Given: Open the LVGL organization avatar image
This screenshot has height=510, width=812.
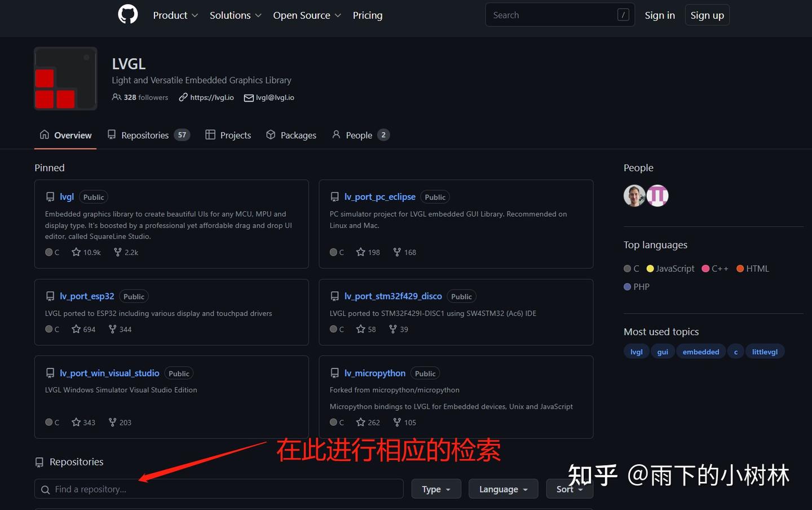Looking at the screenshot, I should (65, 78).
